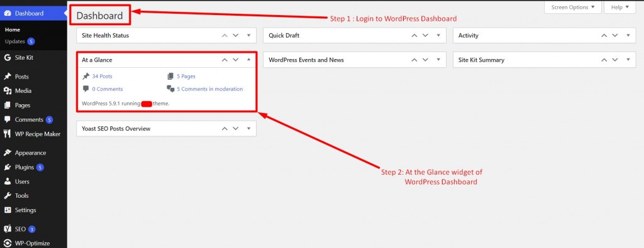Collapse the At a Glance panel triangle
This screenshot has width=644, height=248.
click(248, 60)
